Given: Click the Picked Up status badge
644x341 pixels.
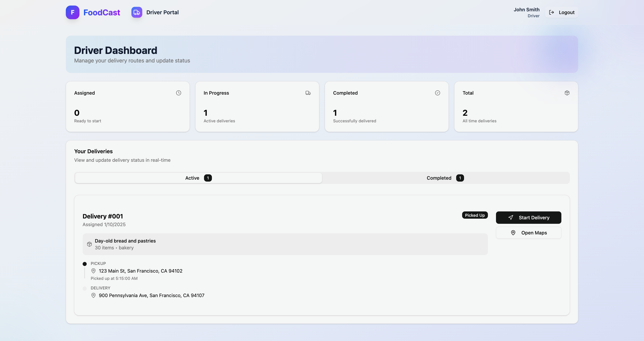Looking at the screenshot, I should point(474,215).
